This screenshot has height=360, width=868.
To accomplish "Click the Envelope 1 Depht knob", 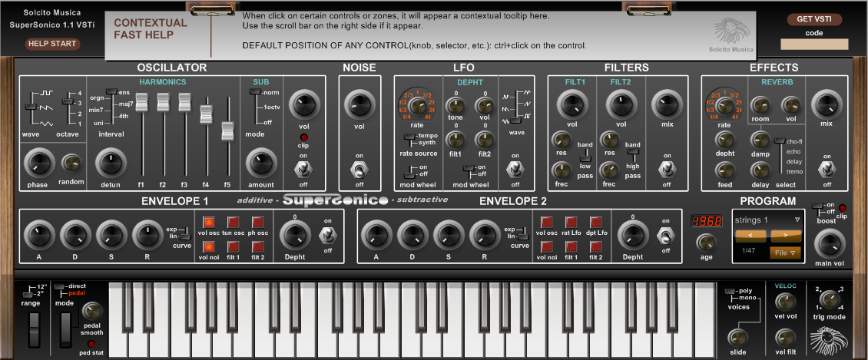I will (x=294, y=236).
